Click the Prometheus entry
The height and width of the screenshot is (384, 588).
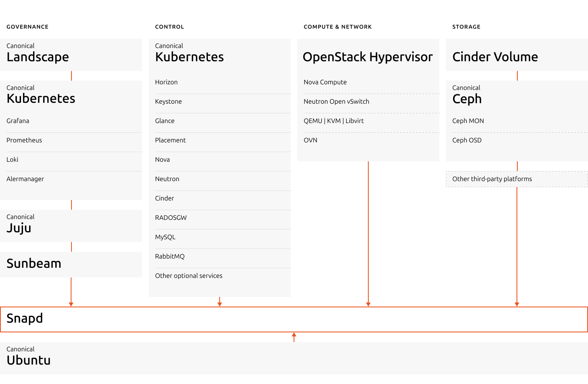[x=24, y=140]
